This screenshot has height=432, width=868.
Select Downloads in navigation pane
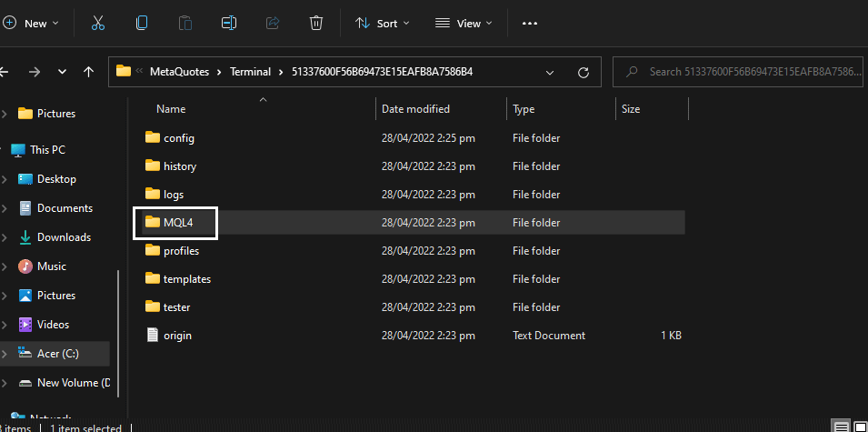coord(64,237)
